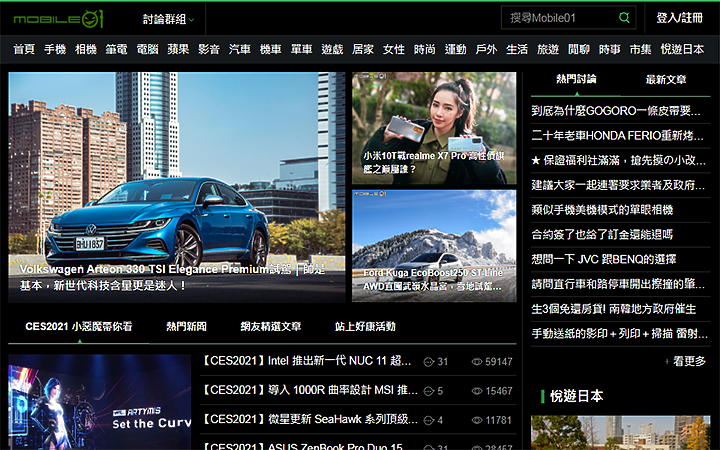Open 建議大家一起連署 discussion link
Image resolution: width=720 pixels, height=450 pixels.
[x=618, y=186]
